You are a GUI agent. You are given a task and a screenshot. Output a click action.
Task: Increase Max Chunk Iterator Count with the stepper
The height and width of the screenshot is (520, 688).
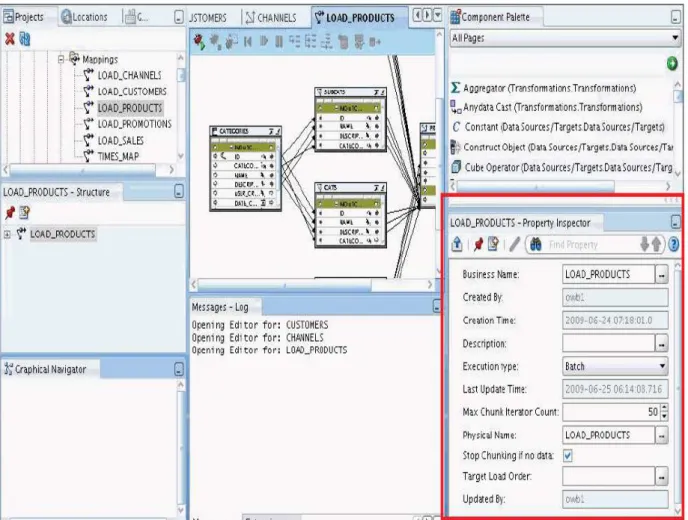(664, 408)
